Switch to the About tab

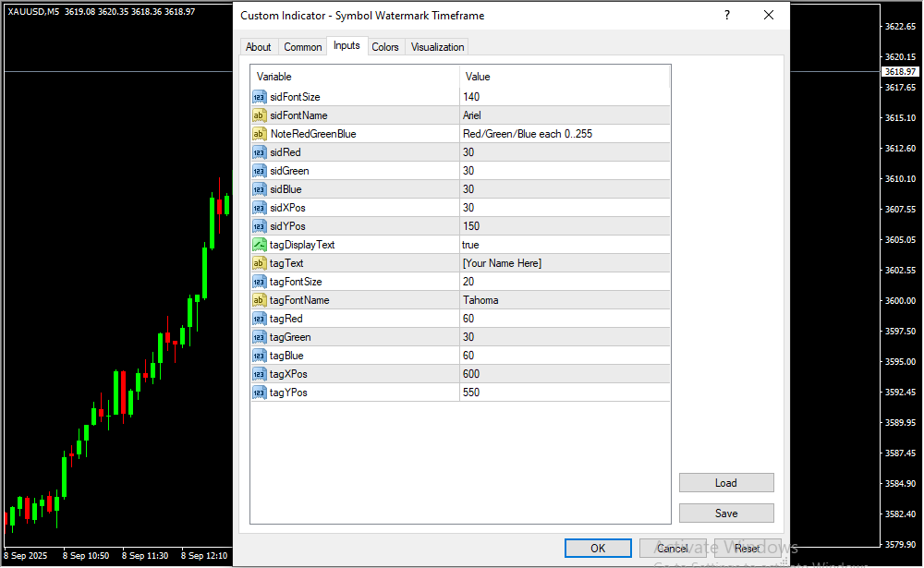point(259,47)
